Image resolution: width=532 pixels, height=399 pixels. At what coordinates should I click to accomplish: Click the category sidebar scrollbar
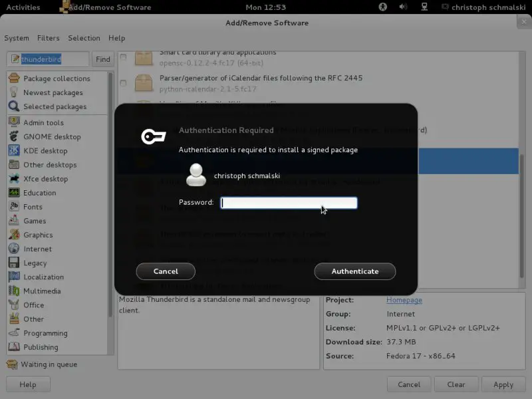(110, 195)
